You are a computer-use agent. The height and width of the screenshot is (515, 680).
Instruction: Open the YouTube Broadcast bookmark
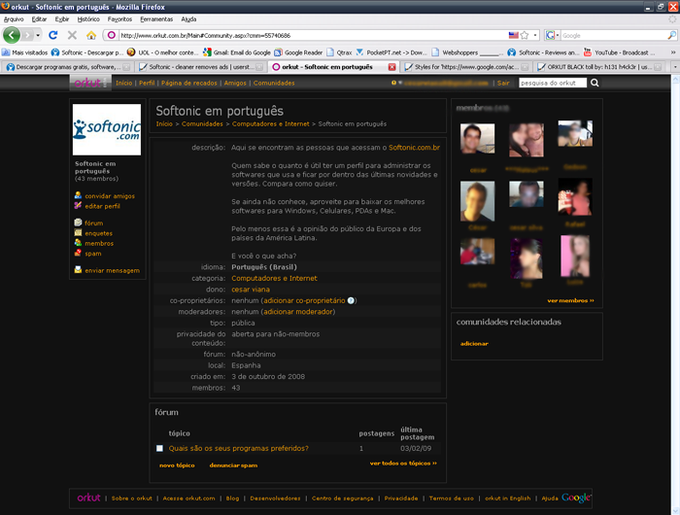coord(619,52)
